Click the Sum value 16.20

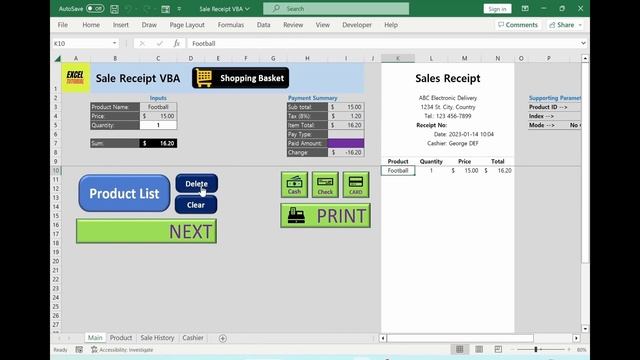tap(158, 143)
